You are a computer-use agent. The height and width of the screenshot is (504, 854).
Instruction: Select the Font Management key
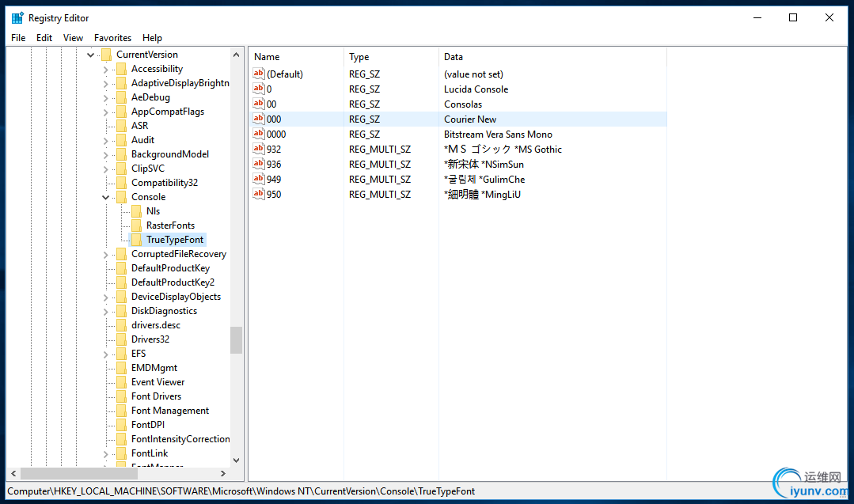(170, 411)
